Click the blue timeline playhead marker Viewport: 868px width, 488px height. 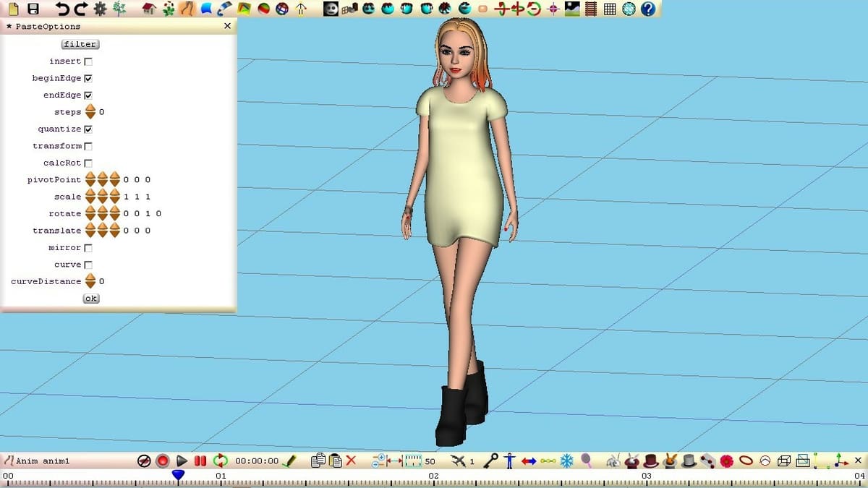point(178,475)
